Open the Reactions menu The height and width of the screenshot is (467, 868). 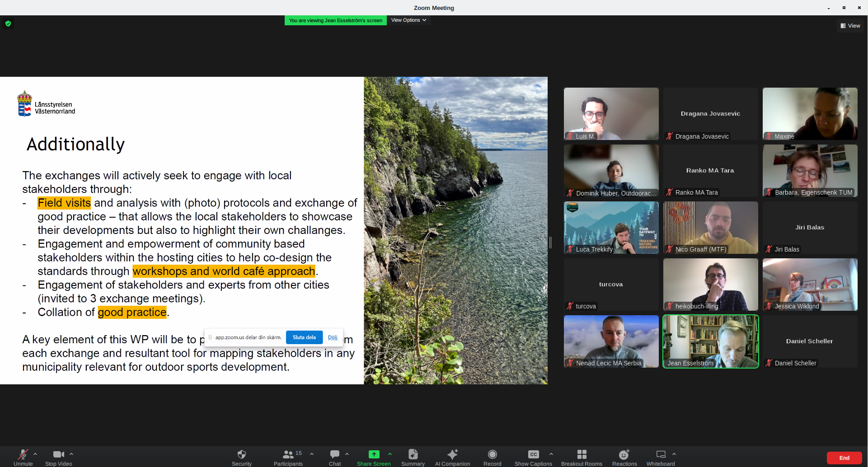(x=624, y=454)
